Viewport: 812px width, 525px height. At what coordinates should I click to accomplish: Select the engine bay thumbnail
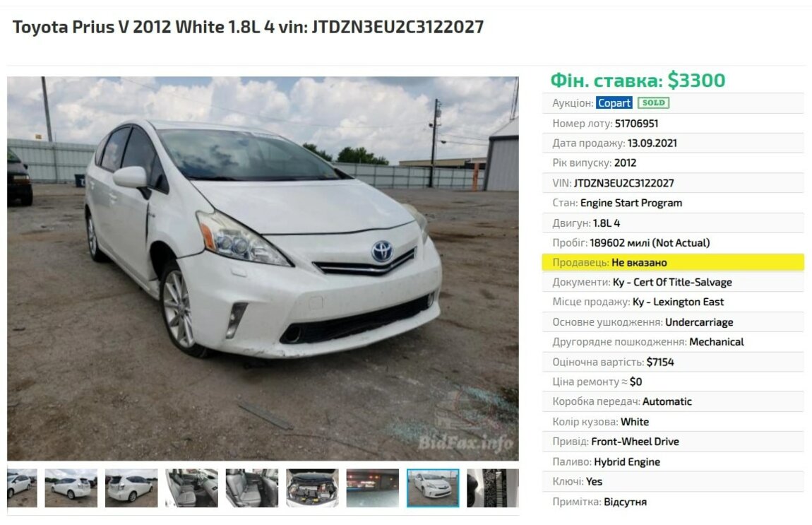[x=312, y=488]
